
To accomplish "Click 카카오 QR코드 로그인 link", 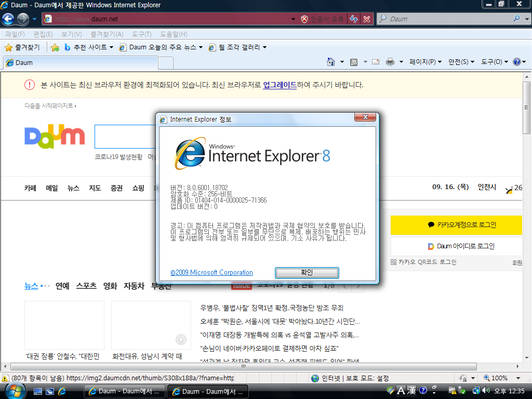I will pos(423,262).
